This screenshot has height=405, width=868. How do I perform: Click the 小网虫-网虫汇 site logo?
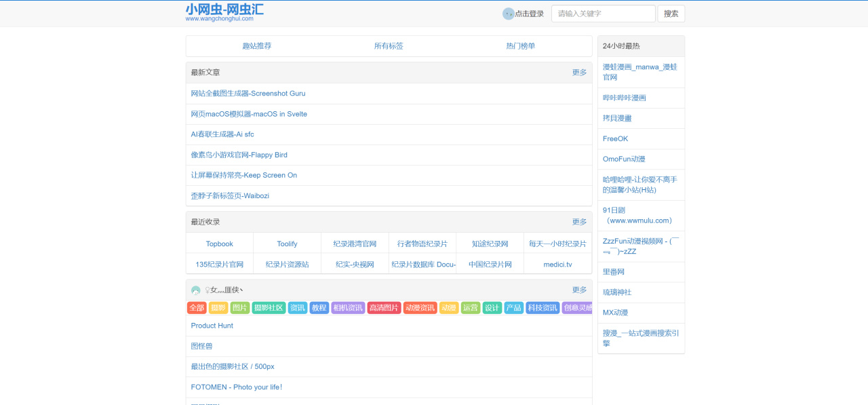tap(224, 12)
